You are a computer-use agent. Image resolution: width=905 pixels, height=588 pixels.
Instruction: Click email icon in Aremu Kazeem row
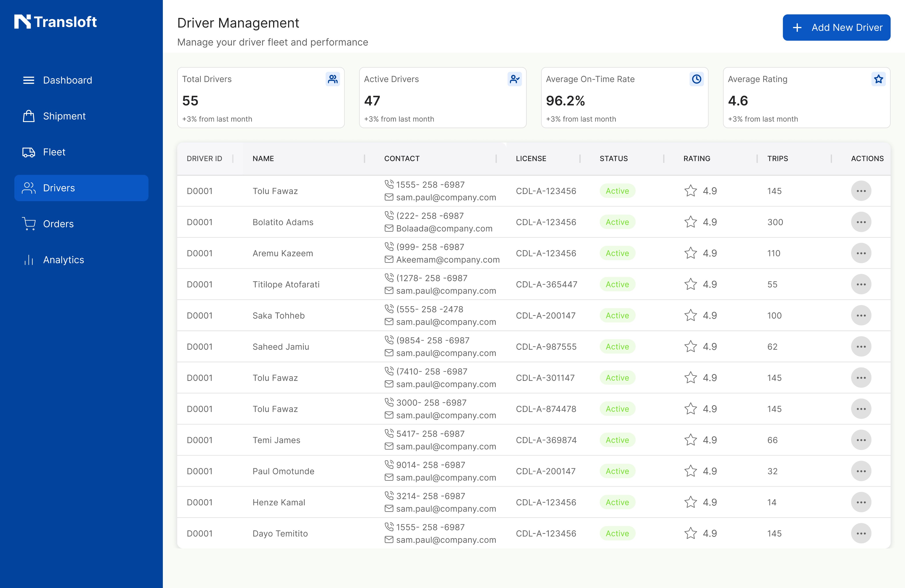pos(389,259)
